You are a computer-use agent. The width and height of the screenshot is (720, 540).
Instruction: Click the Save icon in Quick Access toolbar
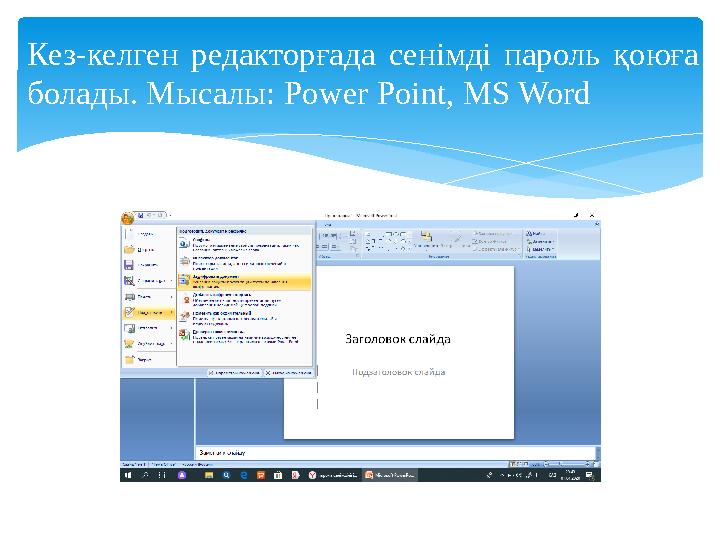pyautogui.click(x=141, y=215)
